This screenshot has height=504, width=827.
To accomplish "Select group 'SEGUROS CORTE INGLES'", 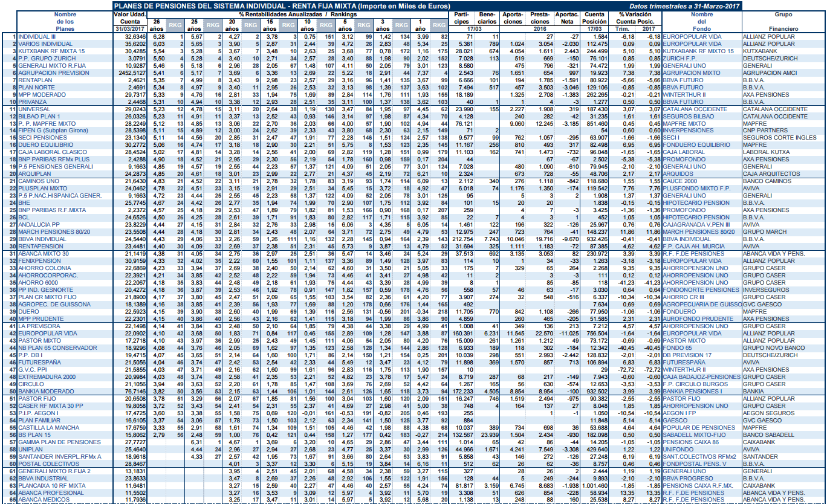I will click(x=780, y=137).
